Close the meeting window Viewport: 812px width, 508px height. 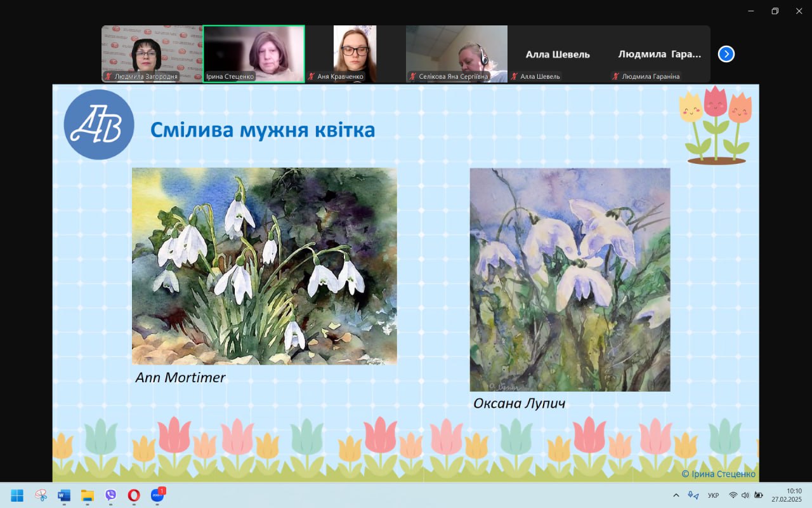pyautogui.click(x=799, y=11)
